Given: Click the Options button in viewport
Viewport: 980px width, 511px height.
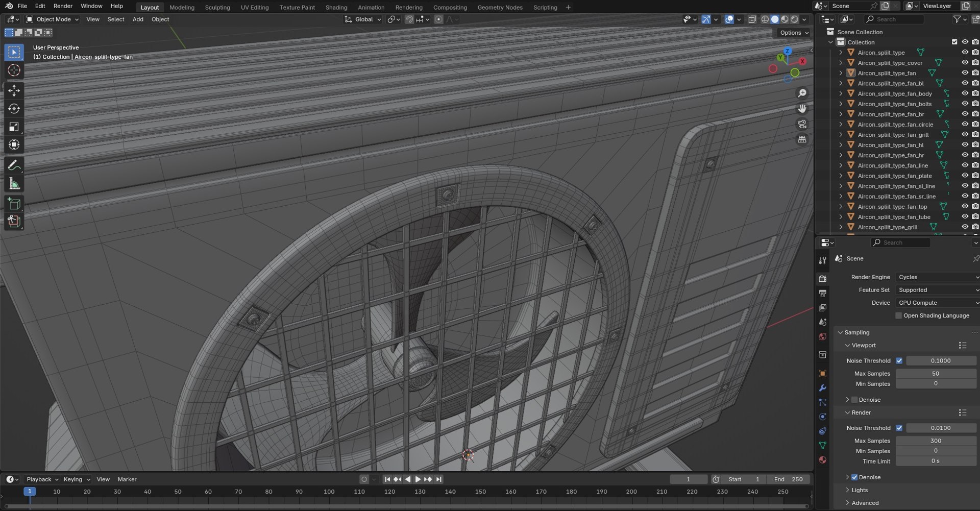Looking at the screenshot, I should tap(794, 33).
